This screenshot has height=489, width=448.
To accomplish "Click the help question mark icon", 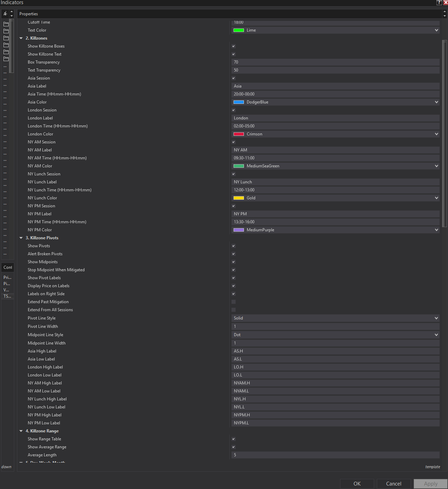I will coord(439,2).
